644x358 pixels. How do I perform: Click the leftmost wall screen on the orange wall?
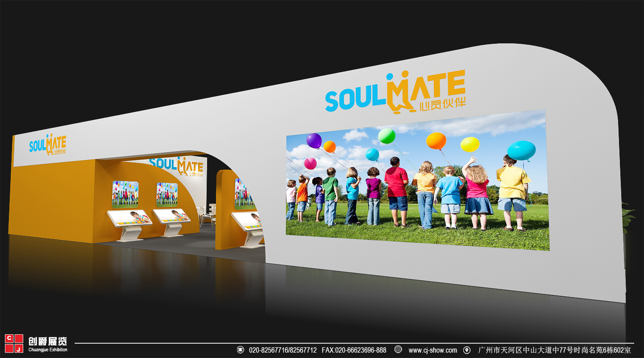125,194
